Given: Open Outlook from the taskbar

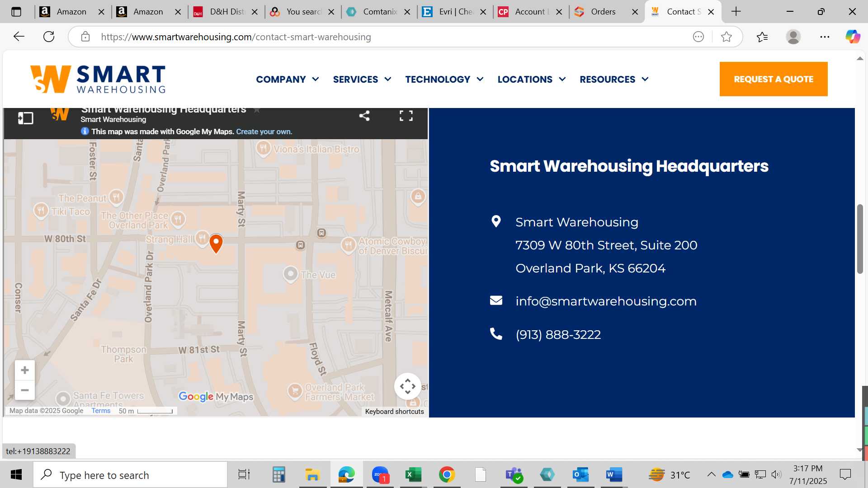Looking at the screenshot, I should tap(580, 474).
